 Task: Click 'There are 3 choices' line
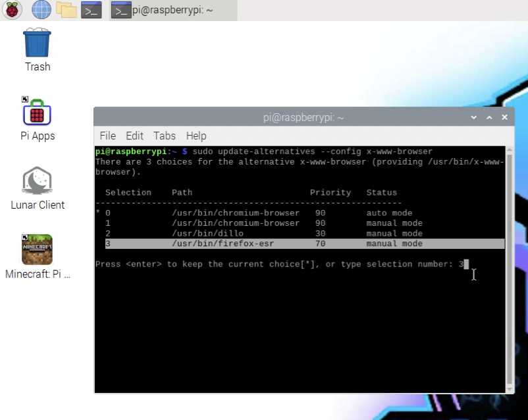[x=300, y=162]
